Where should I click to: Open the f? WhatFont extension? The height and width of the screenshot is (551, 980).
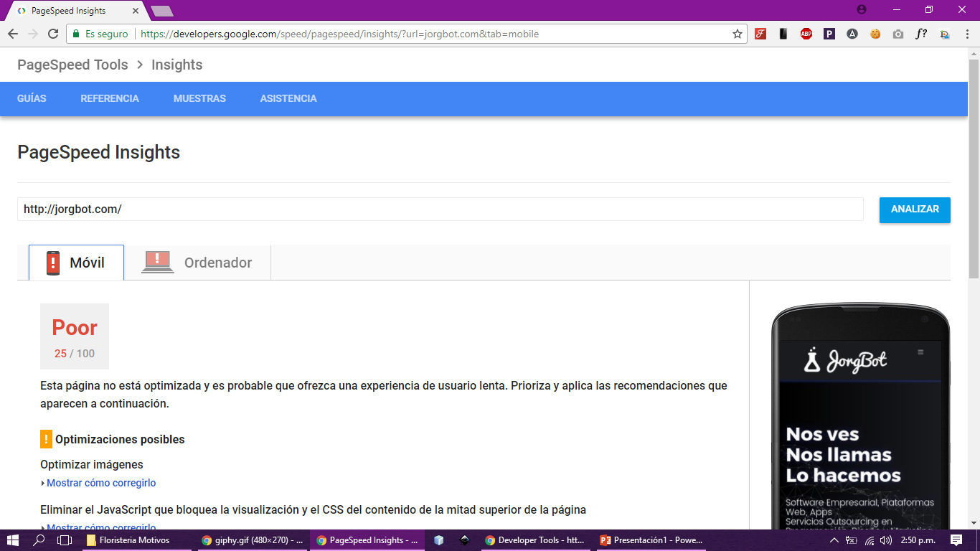(x=921, y=34)
